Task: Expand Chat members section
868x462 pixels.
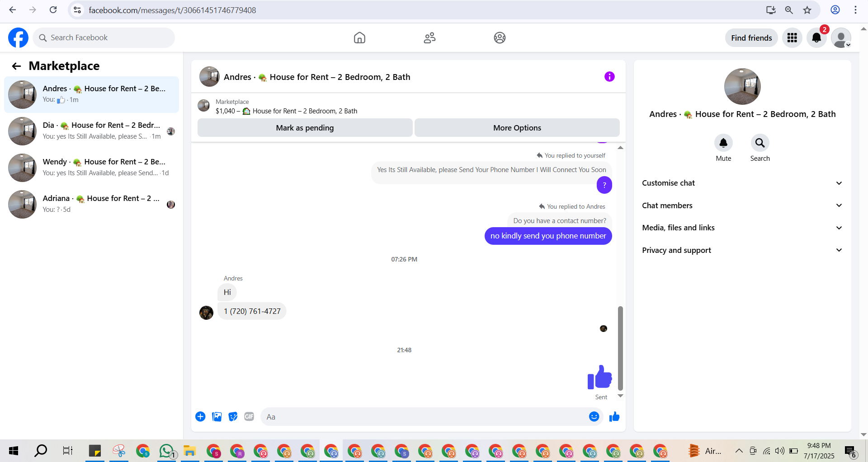Action: tap(742, 205)
